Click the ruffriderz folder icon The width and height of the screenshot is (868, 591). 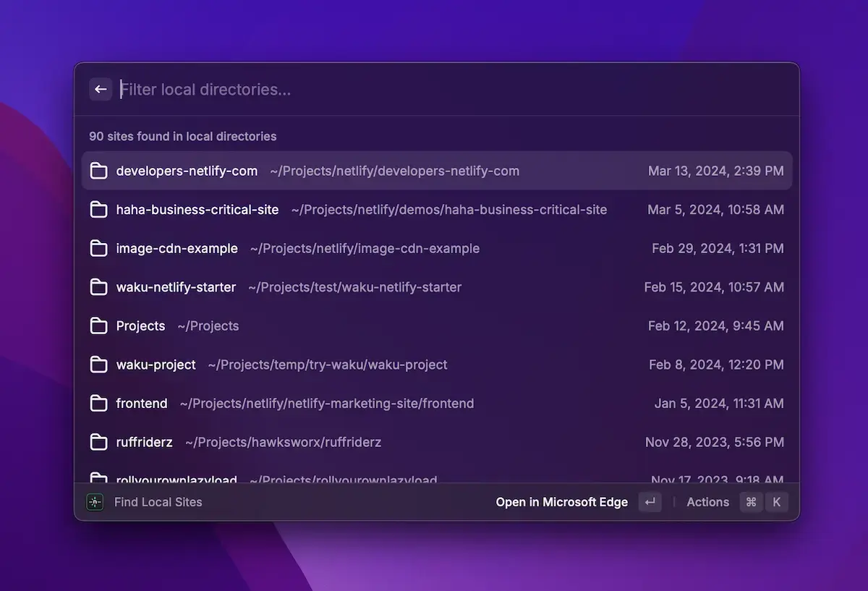pyautogui.click(x=98, y=442)
